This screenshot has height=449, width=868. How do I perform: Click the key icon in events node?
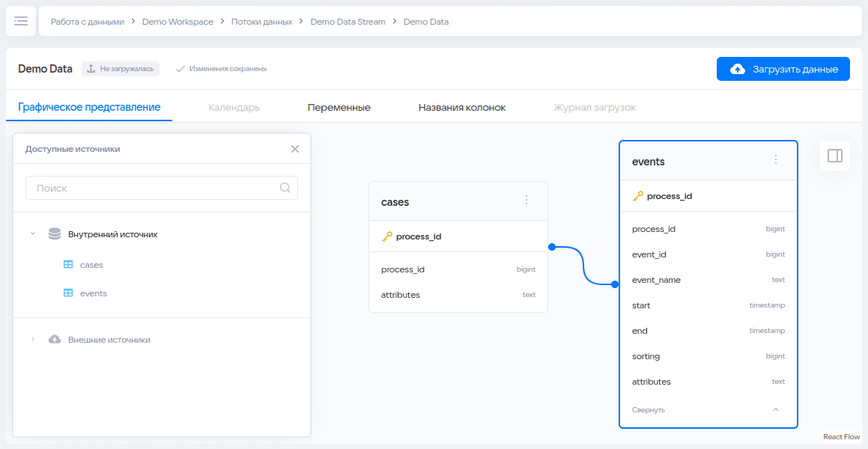638,196
